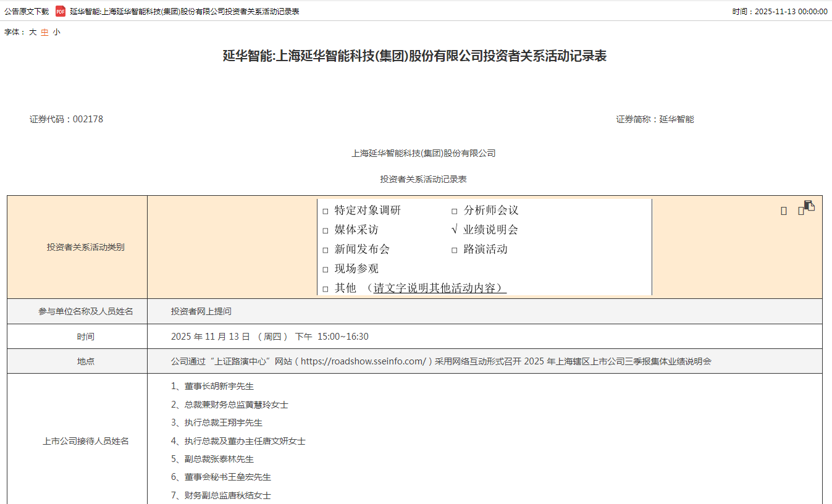Click the copy icon in the table corner

point(809,206)
